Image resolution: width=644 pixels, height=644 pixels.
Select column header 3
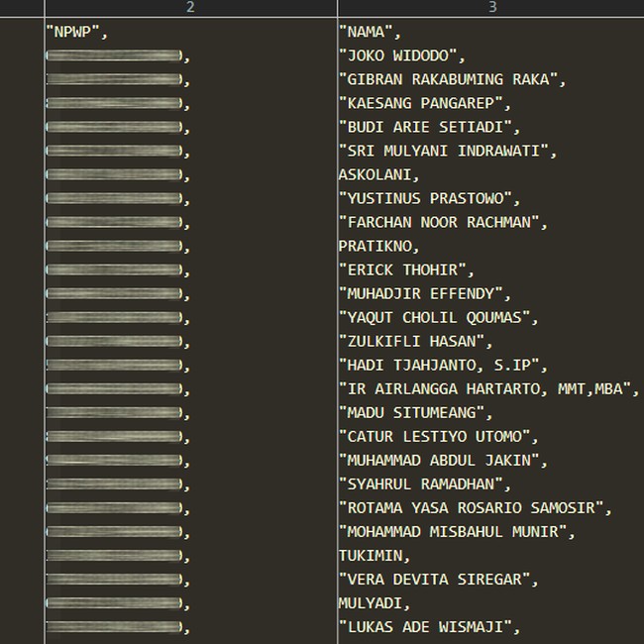(x=491, y=8)
